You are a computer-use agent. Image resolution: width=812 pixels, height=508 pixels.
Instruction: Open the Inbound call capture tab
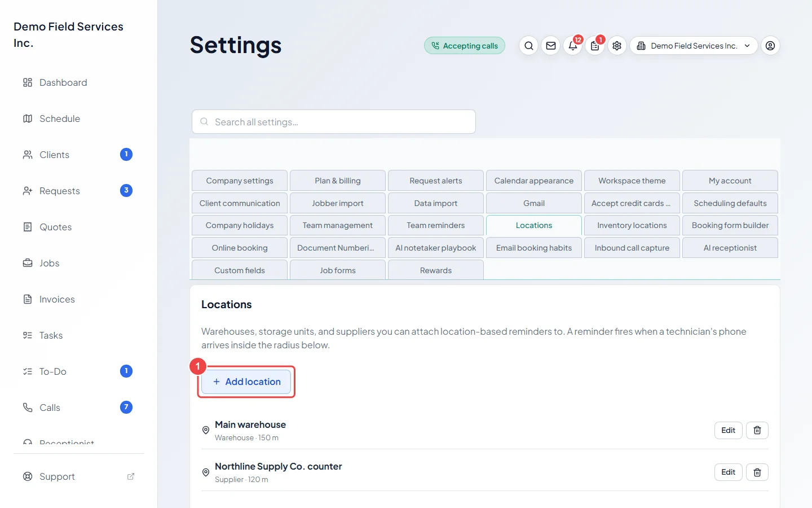[632, 248]
